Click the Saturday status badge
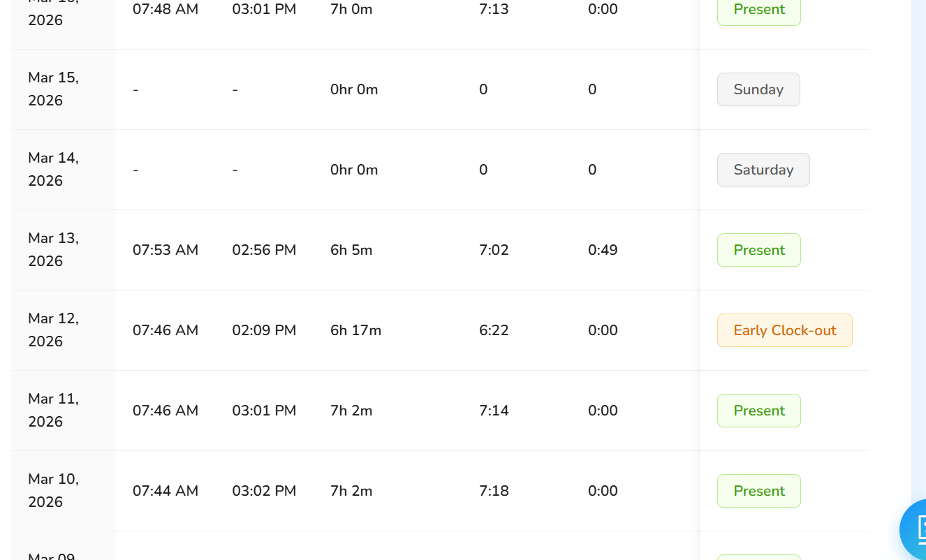The width and height of the screenshot is (926, 560). (x=763, y=170)
